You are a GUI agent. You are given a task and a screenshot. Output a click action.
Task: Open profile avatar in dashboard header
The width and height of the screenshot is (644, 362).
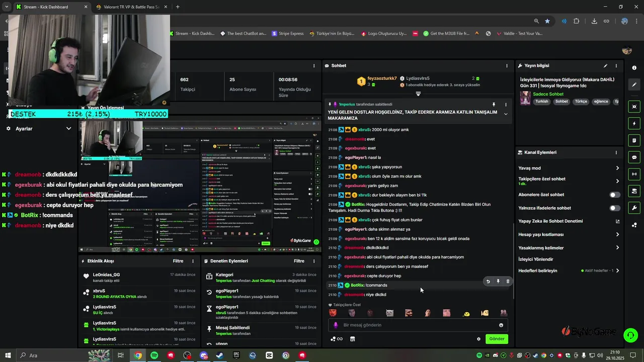click(x=627, y=50)
